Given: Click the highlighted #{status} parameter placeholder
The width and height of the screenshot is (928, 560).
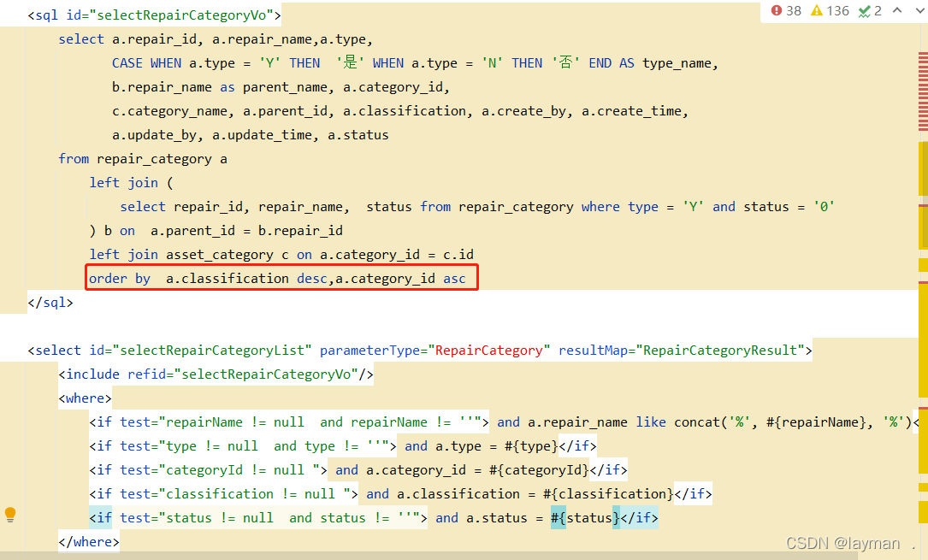Looking at the screenshot, I should [585, 518].
